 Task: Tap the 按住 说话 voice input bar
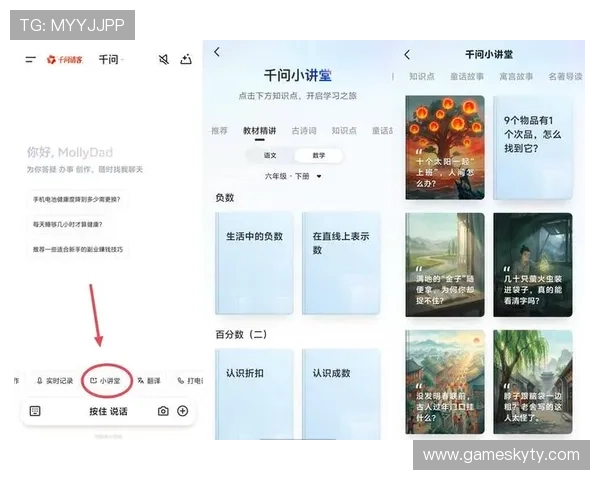click(108, 411)
